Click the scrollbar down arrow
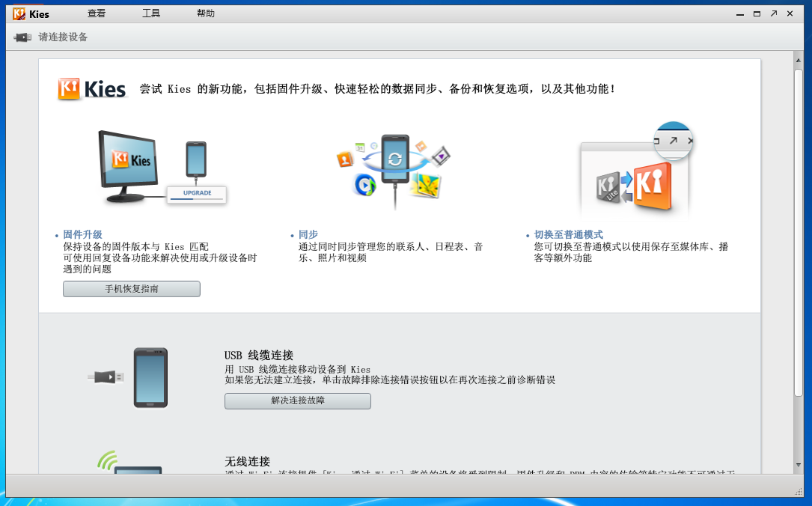The width and height of the screenshot is (812, 506). 798,465
